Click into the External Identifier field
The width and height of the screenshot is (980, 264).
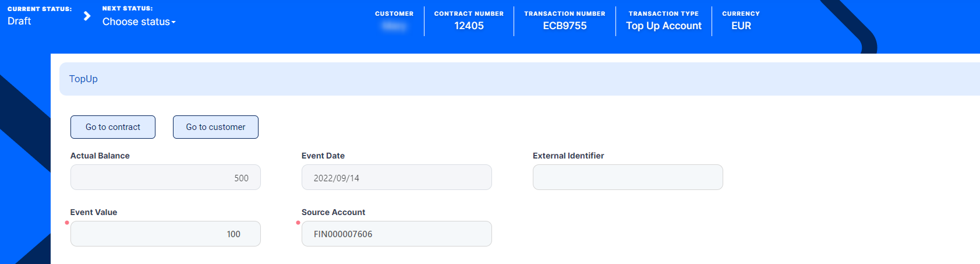[x=628, y=178]
